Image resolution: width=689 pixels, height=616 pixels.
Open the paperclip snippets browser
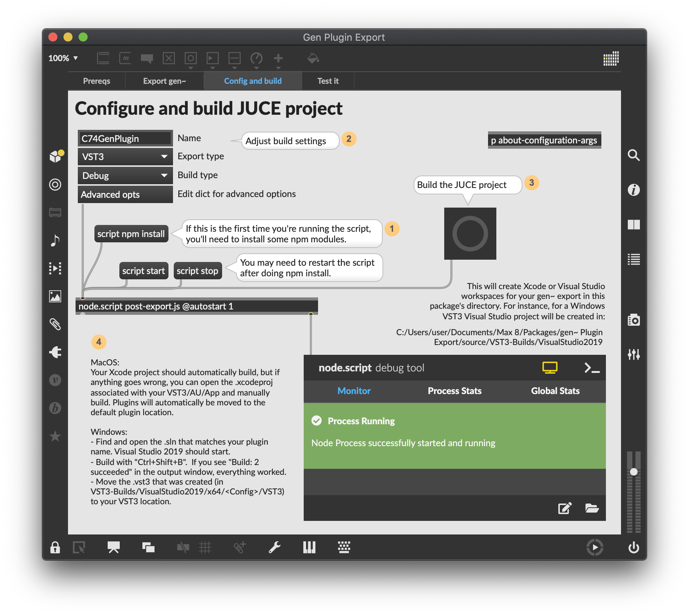pos(55,324)
